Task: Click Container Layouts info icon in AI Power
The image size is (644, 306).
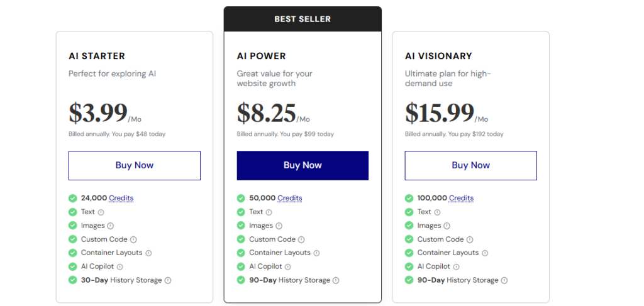Action: [317, 253]
